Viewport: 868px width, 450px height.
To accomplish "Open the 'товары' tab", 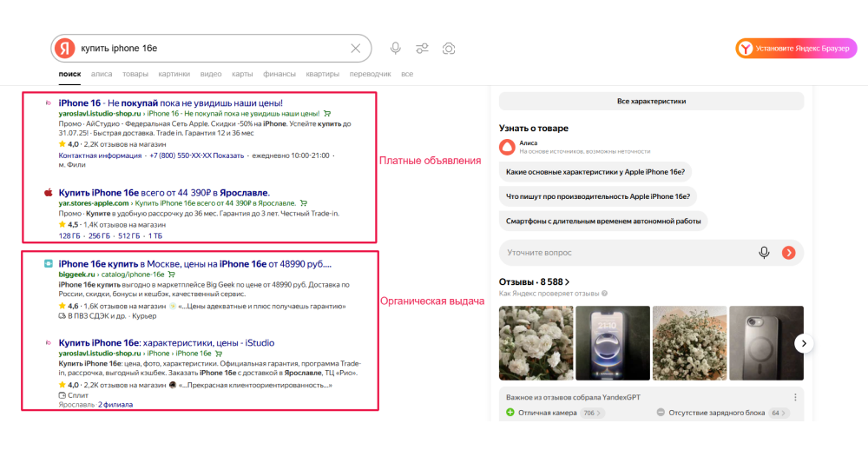I will click(135, 74).
